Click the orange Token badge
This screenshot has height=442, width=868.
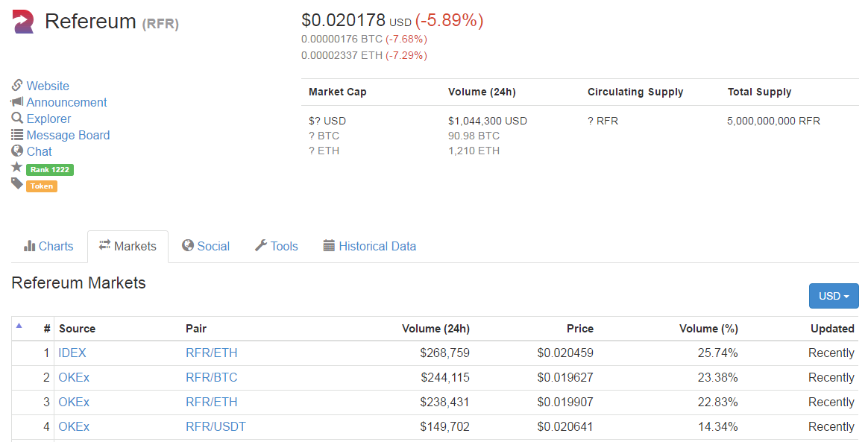coord(42,186)
